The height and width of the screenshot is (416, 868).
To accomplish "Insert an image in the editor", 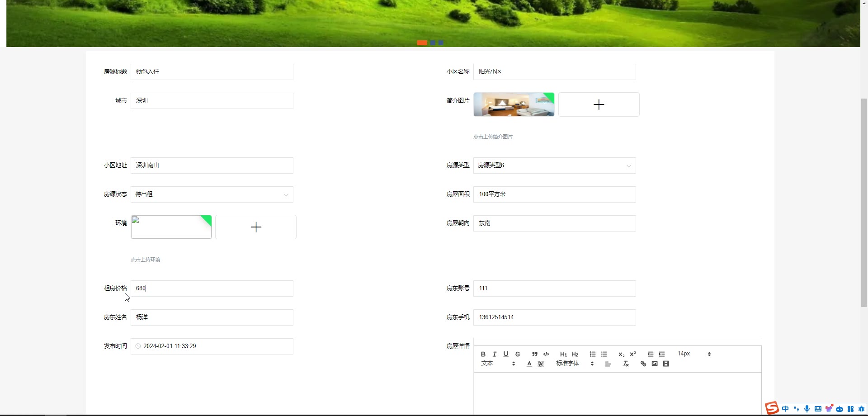I will (x=655, y=364).
